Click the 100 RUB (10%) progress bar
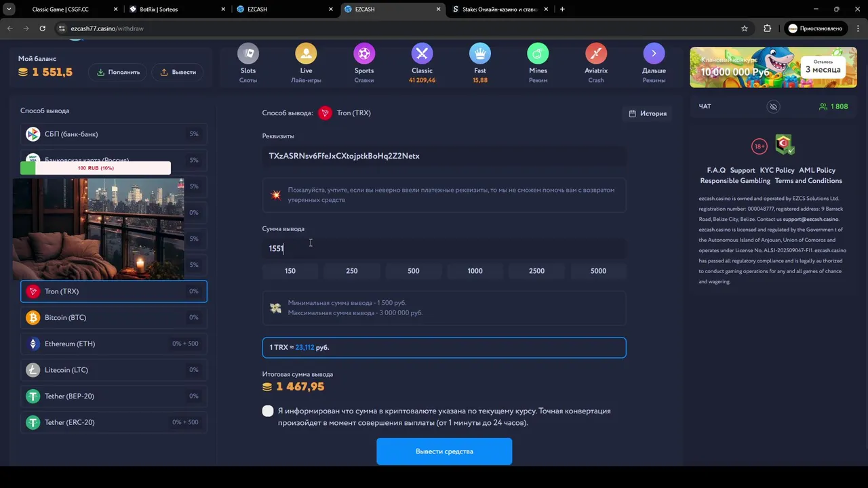Image resolution: width=868 pixels, height=488 pixels. [x=96, y=168]
